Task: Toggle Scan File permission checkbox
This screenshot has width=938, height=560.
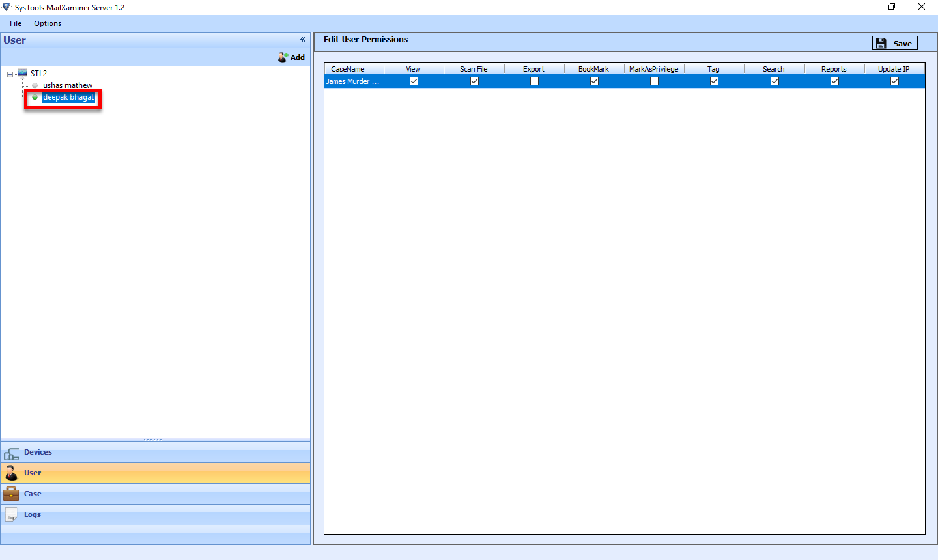Action: tap(474, 81)
